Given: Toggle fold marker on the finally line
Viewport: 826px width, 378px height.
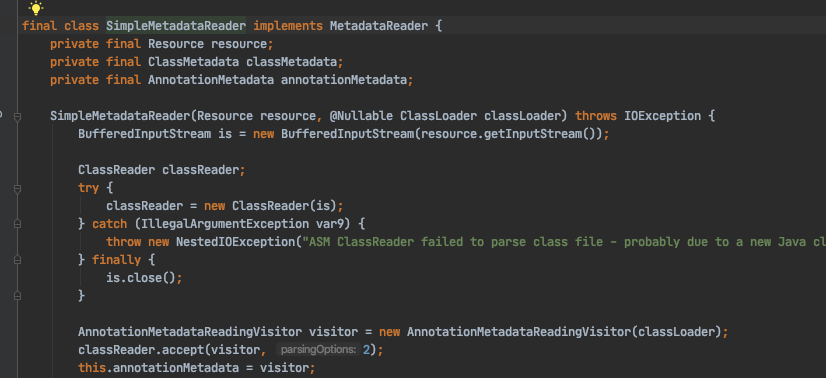Looking at the screenshot, I should click(17, 260).
